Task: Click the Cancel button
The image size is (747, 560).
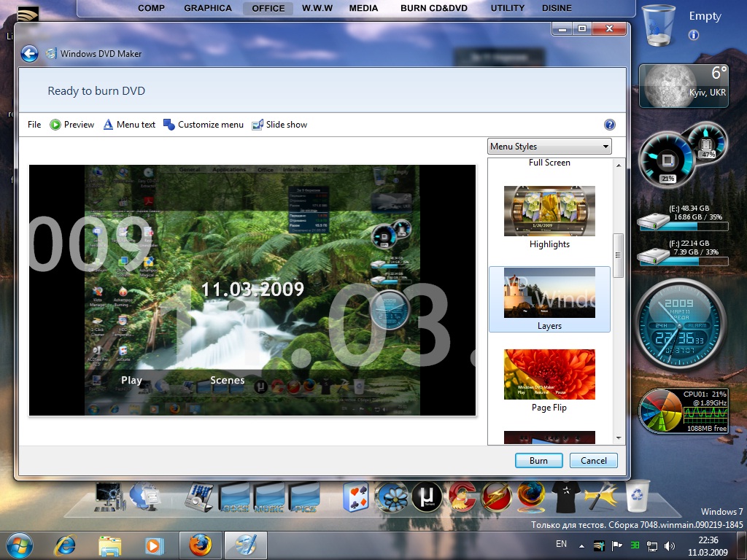Action: [x=594, y=461]
